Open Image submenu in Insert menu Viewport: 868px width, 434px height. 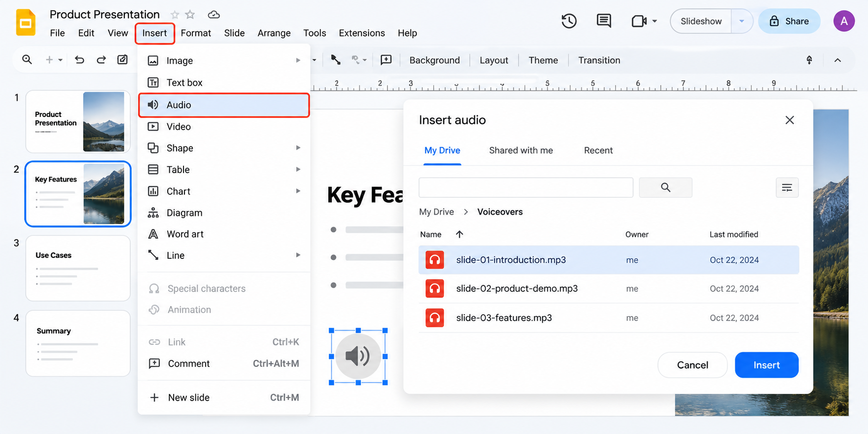point(224,61)
